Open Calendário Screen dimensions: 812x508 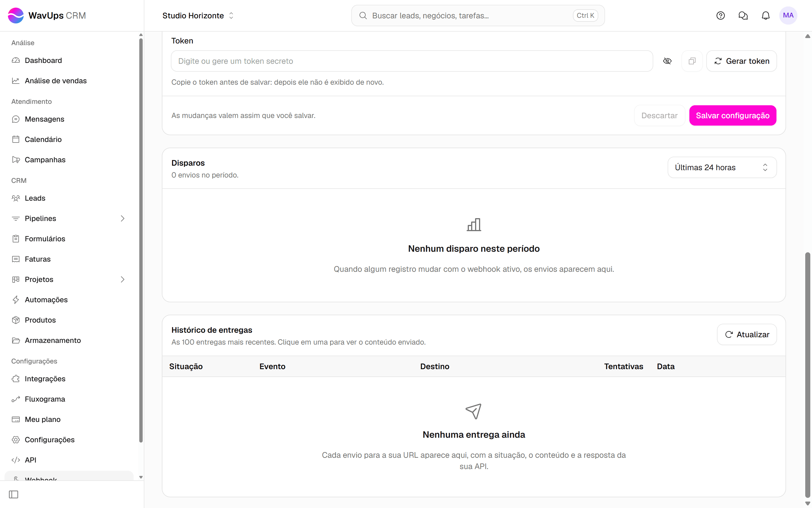click(69, 139)
